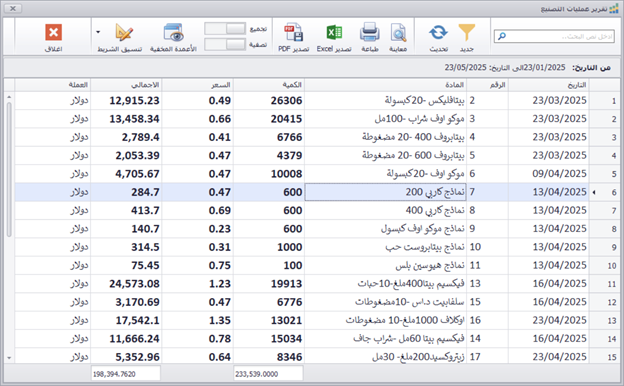Screen dimensions: 624x386
Task: Click total cell 17,542.1
Action: click(126, 320)
